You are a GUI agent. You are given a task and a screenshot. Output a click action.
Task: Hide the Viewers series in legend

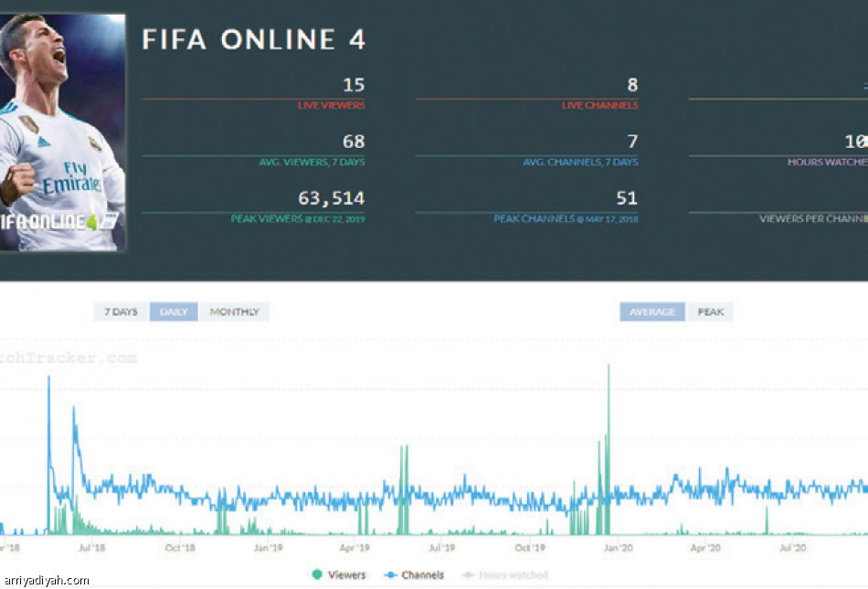click(340, 575)
